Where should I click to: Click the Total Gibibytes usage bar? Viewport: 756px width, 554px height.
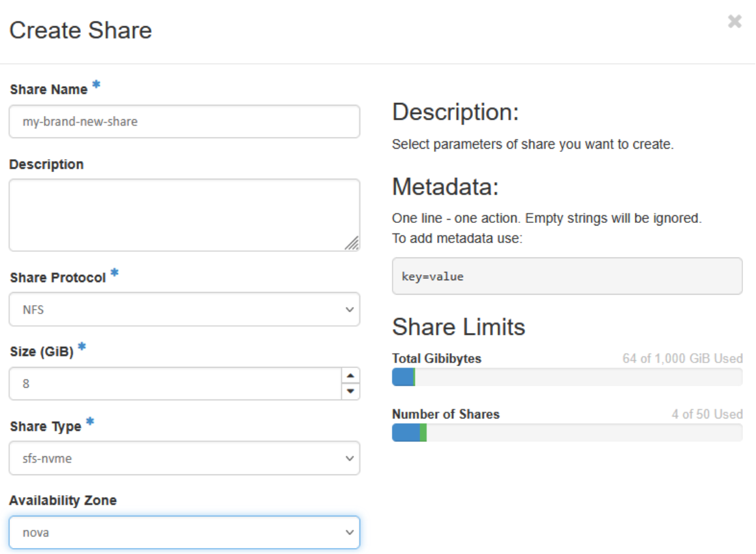(567, 377)
